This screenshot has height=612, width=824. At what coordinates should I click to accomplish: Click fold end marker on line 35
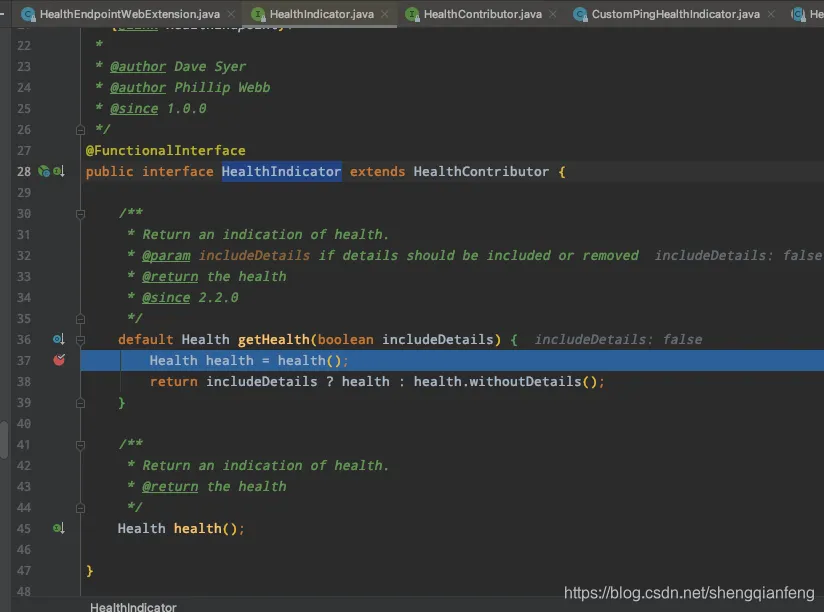tap(80, 319)
